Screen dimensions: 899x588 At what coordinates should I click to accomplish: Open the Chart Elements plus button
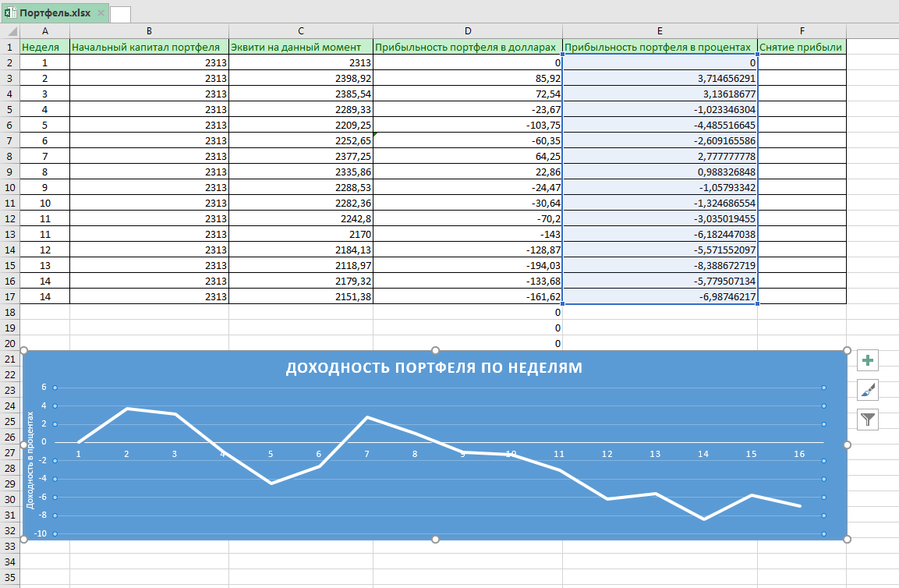pos(868,360)
